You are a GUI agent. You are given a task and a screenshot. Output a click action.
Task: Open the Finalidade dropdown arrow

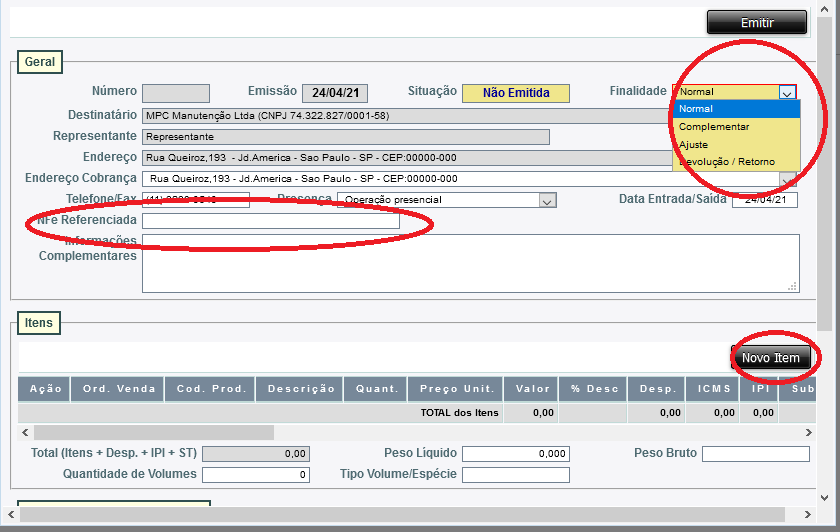[x=787, y=92]
